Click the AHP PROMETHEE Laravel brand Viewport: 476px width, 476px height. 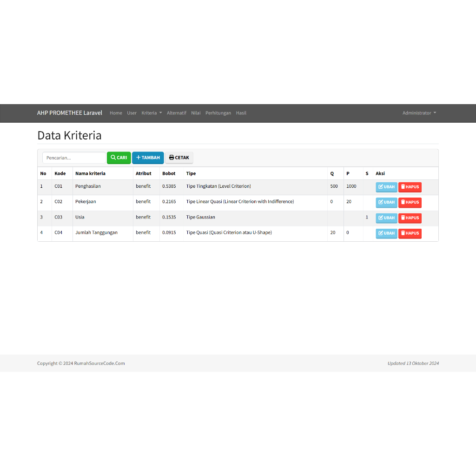coord(70,113)
